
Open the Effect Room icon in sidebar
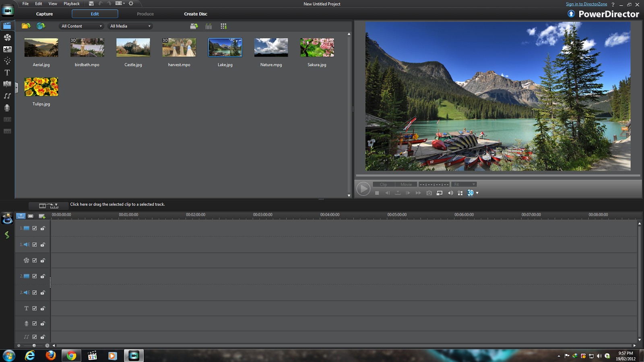[x=7, y=37]
